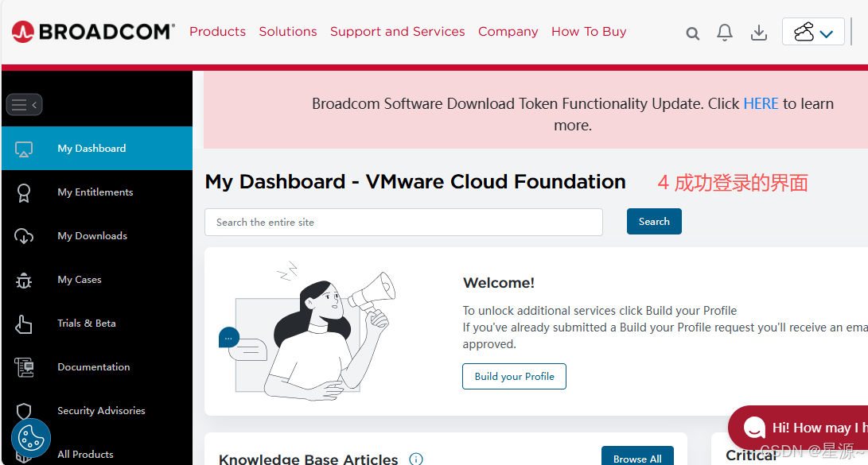The image size is (868, 465).
Task: Click Build your Profile button
Action: tap(514, 376)
